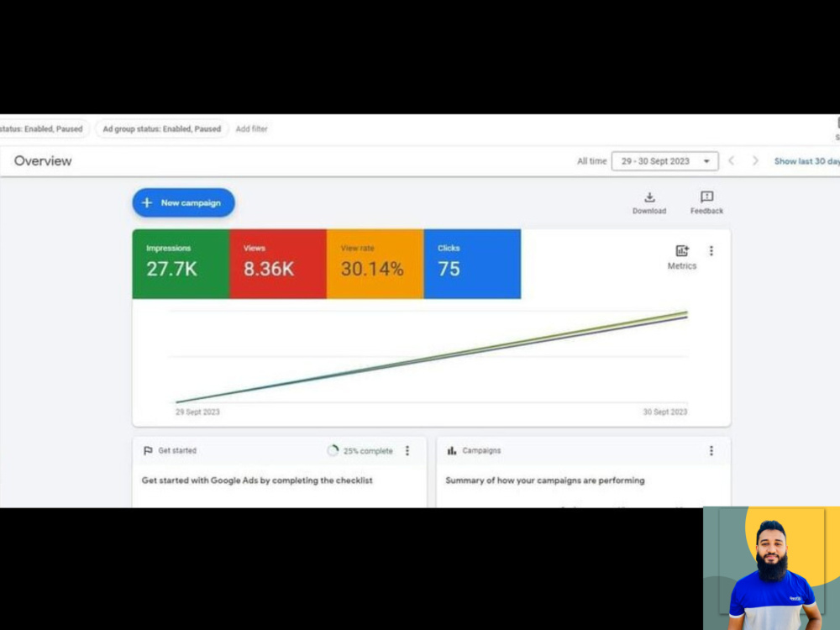The image size is (840, 630).
Task: Open the Get started card three-dot menu
Action: [x=407, y=450]
